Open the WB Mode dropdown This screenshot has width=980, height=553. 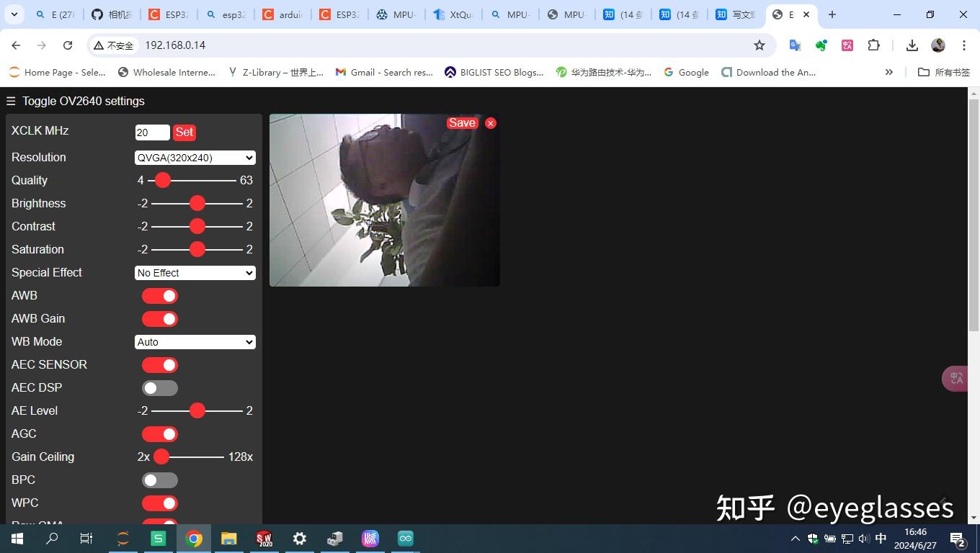[195, 341]
